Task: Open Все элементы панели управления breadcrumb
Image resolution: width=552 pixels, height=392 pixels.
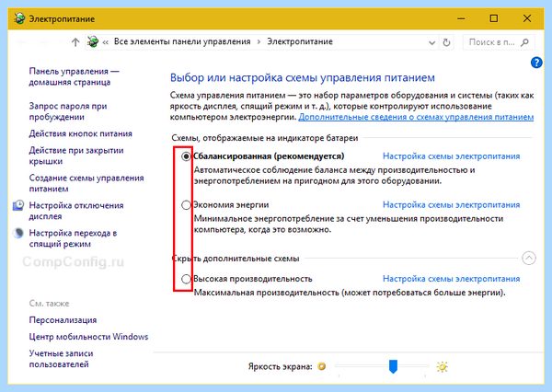Action: (182, 41)
